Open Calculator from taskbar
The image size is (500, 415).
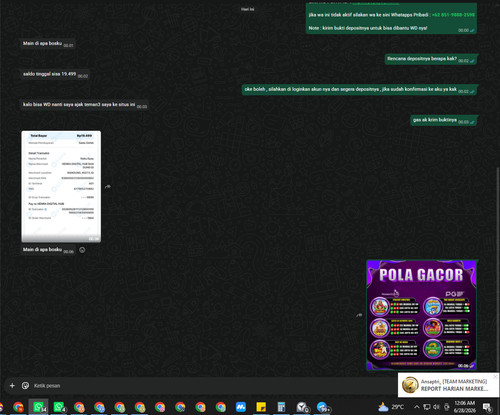pos(281,407)
